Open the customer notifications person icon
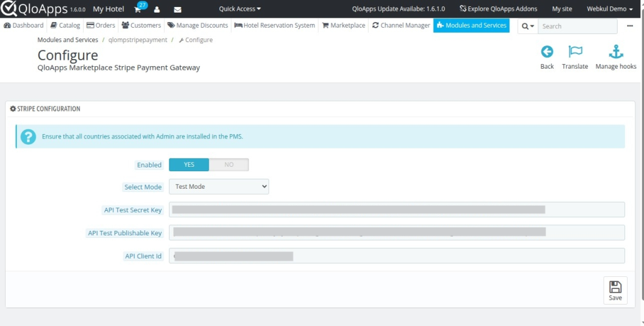Screen dimensions: 644x326 click(157, 9)
